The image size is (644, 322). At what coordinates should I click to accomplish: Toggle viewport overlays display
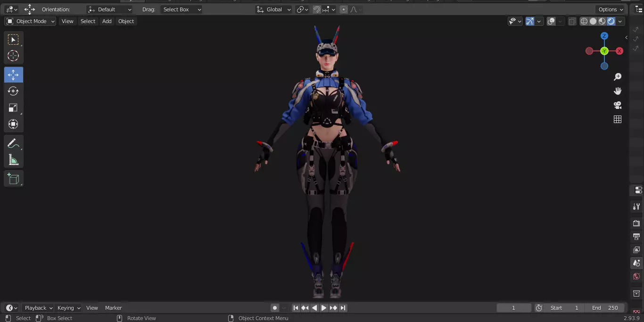[551, 21]
